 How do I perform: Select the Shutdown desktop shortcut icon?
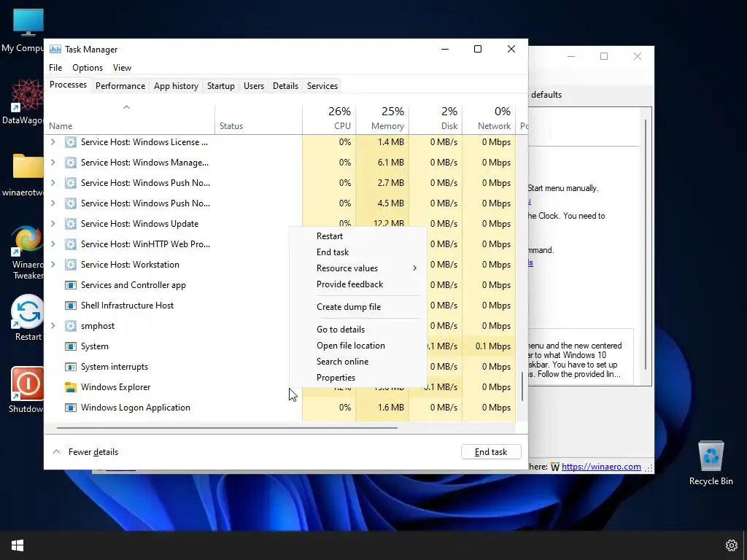(27, 384)
